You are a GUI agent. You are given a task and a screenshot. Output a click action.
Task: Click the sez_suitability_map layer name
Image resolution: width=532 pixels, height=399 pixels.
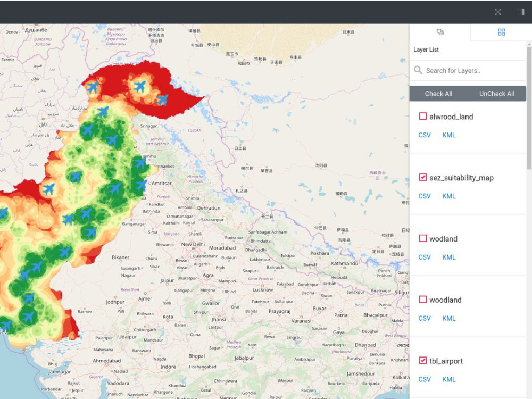[x=461, y=178]
